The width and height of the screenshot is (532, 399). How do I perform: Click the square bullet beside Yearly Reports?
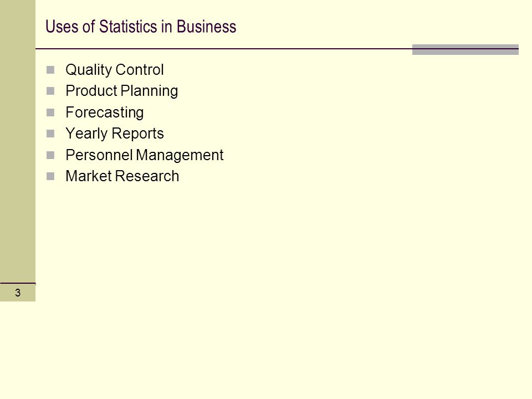coord(50,134)
